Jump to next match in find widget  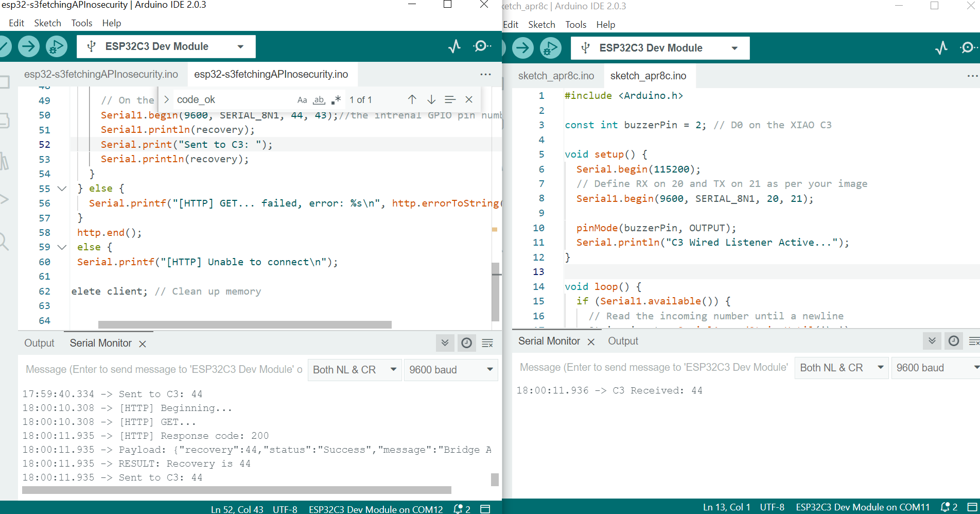(x=431, y=99)
